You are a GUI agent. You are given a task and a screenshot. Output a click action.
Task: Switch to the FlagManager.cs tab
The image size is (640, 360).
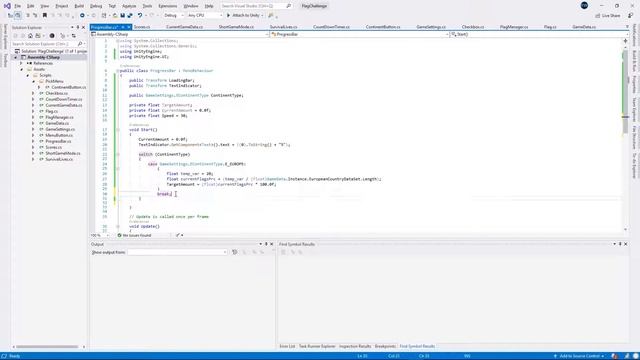pyautogui.click(x=514, y=27)
